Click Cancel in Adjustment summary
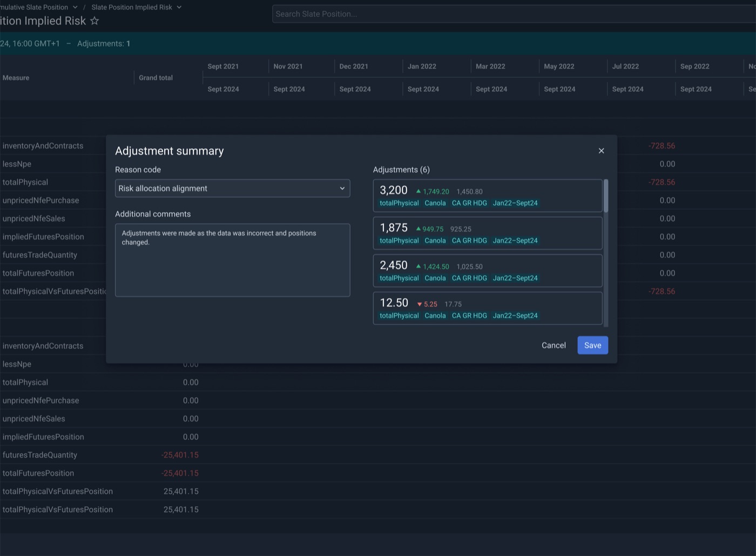The image size is (756, 556). coord(553,345)
